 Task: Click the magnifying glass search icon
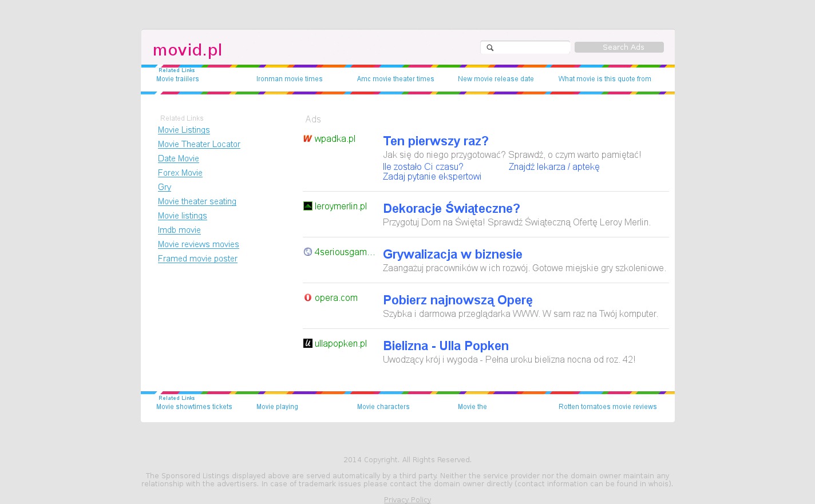[x=490, y=47]
